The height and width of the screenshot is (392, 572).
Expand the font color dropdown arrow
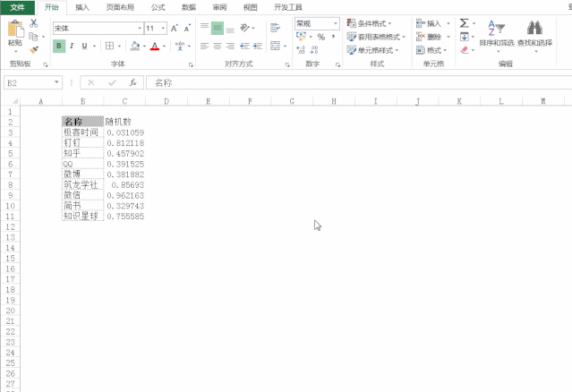tap(164, 47)
